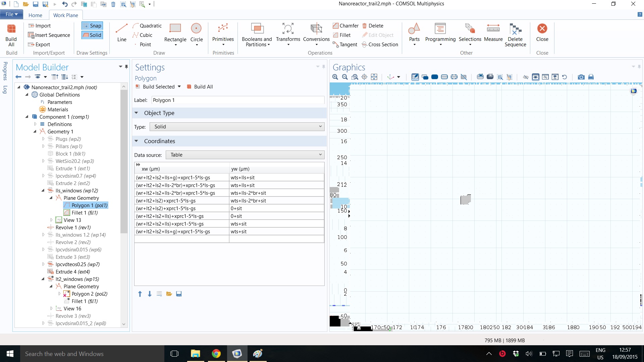Click Build Selected in Settings
The image size is (644, 362).
158,87
